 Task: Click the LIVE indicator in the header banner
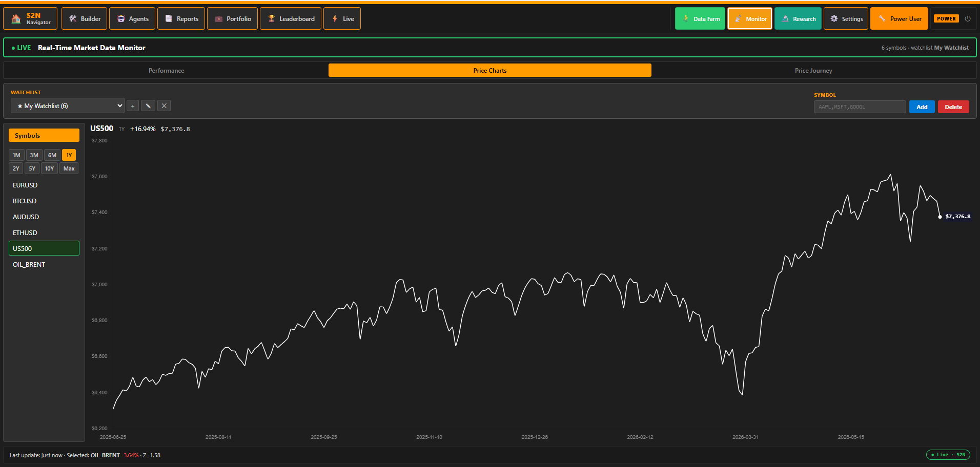coord(21,48)
